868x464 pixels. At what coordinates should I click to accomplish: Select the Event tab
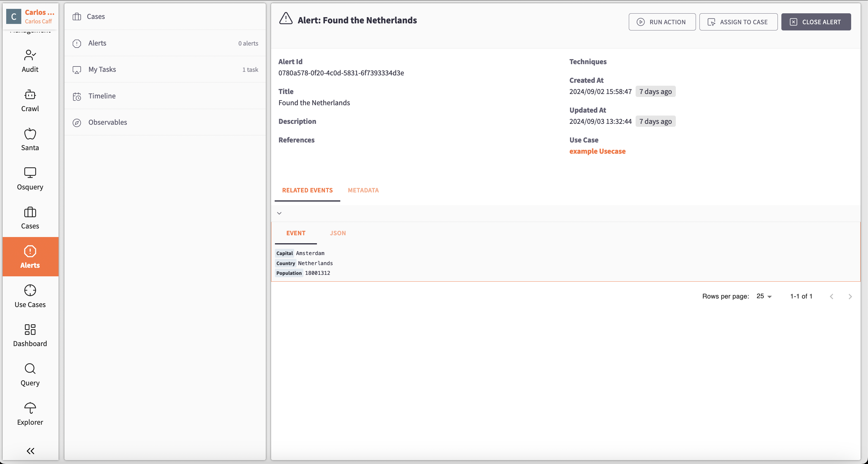(x=296, y=233)
